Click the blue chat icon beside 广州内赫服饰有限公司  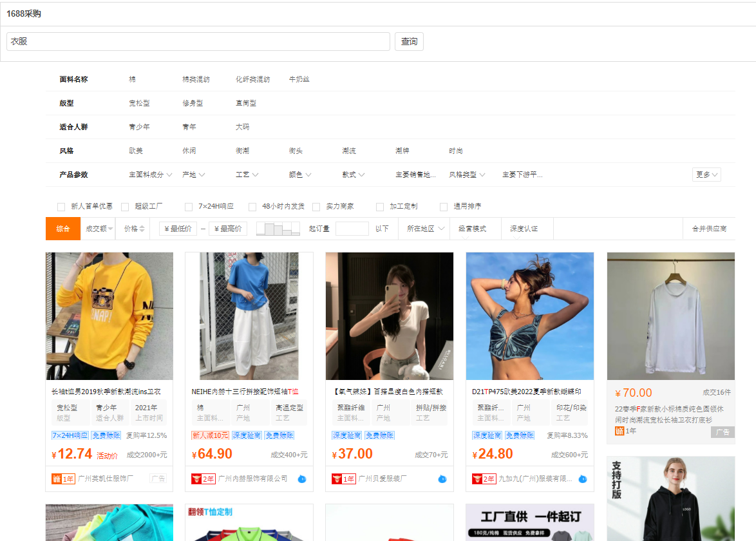(x=302, y=479)
